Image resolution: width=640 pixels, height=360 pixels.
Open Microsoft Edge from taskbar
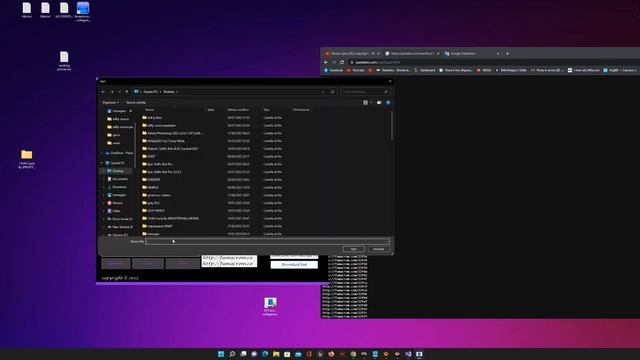pos(265,354)
